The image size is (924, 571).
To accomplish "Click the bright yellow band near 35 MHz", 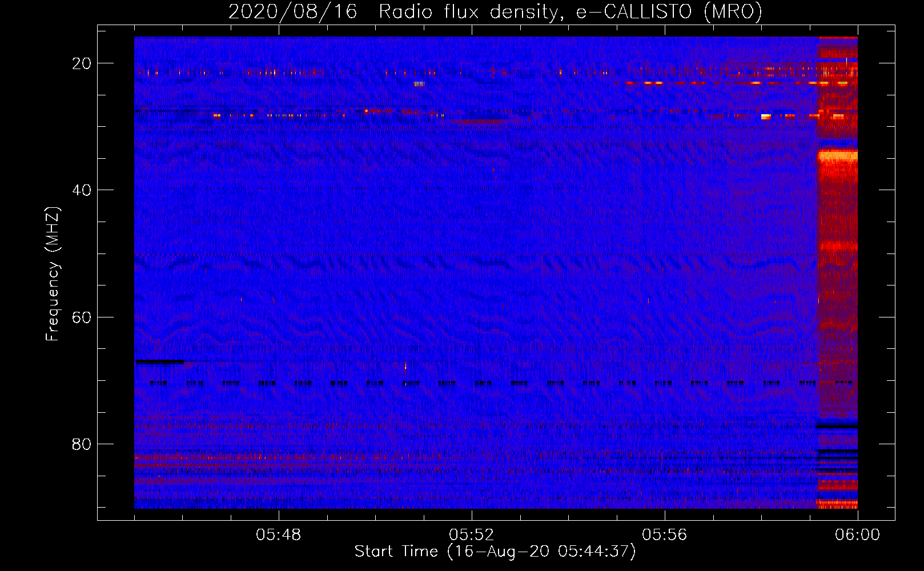I will point(838,155).
